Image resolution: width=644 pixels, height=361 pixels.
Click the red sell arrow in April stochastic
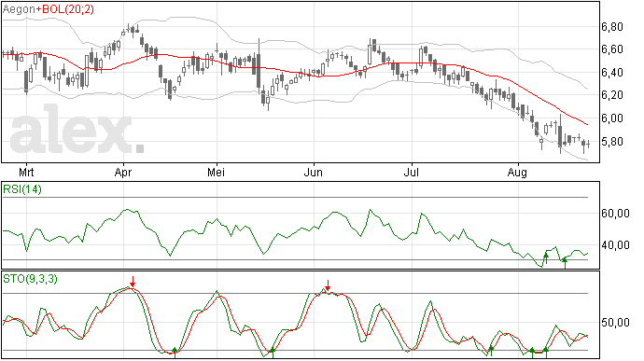(x=133, y=282)
